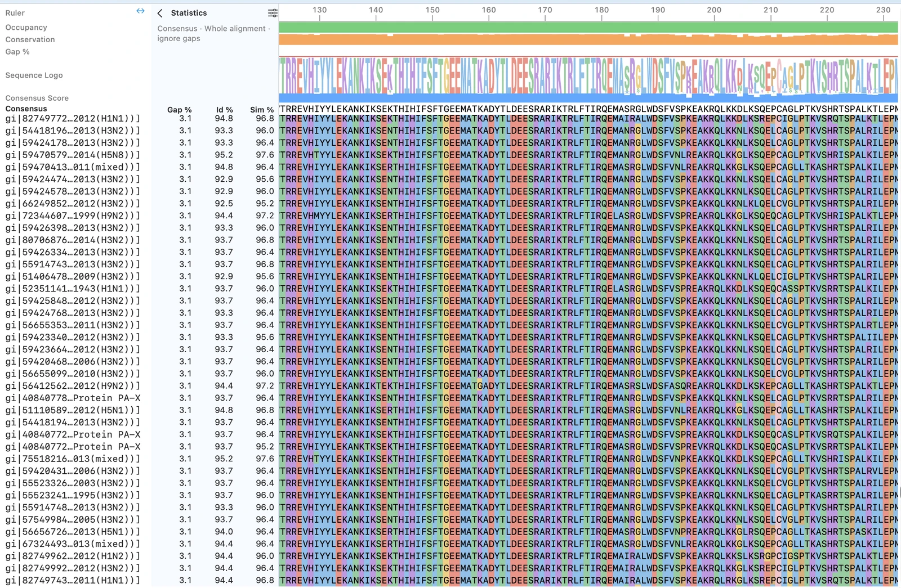Select sequence gi|51110589…2012(H5N1))
This screenshot has width=901, height=588.
[73, 410]
